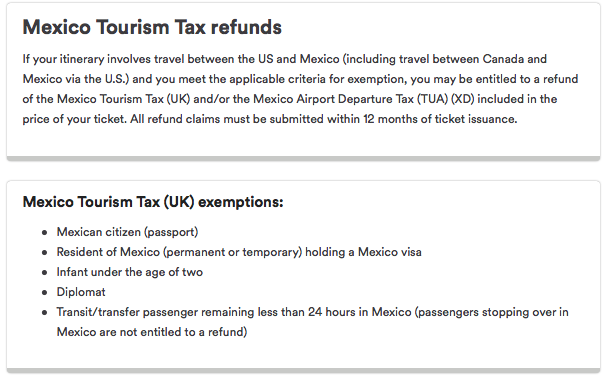This screenshot has width=609, height=380.
Task: Click the bullet before "Infant under the age"
Action: tap(45, 273)
